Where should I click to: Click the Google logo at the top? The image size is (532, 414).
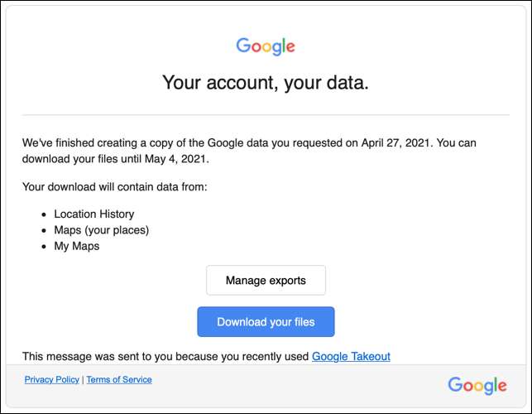[266, 46]
